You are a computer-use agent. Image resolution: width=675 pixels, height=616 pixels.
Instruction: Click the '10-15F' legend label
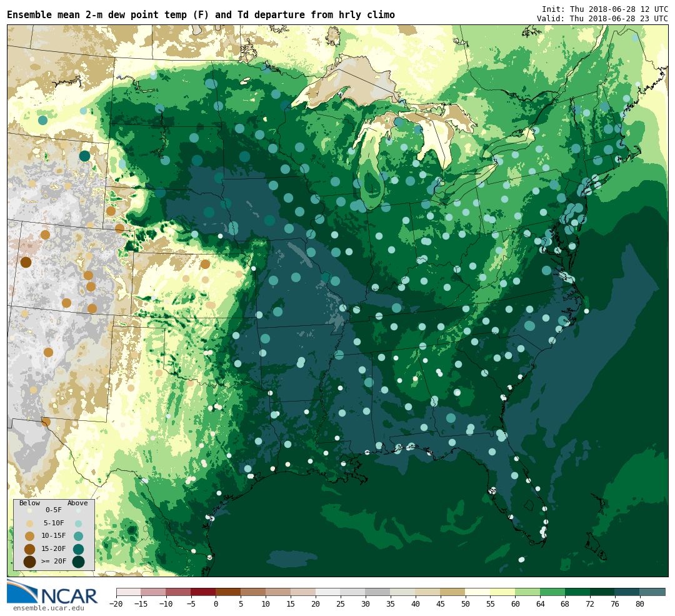coord(54,537)
